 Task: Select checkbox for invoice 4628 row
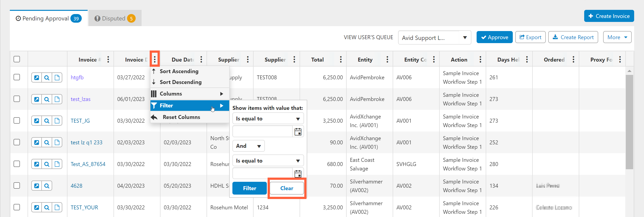17,185
